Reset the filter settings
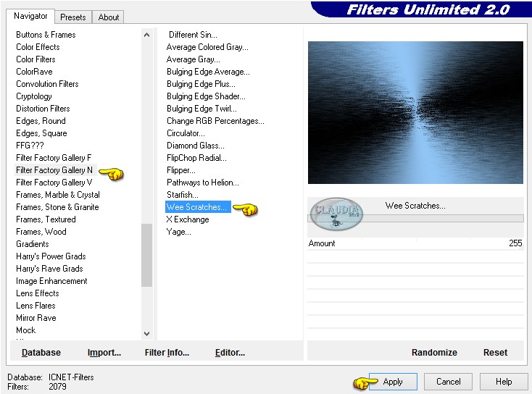This screenshot has width=532, height=394. tap(495, 353)
